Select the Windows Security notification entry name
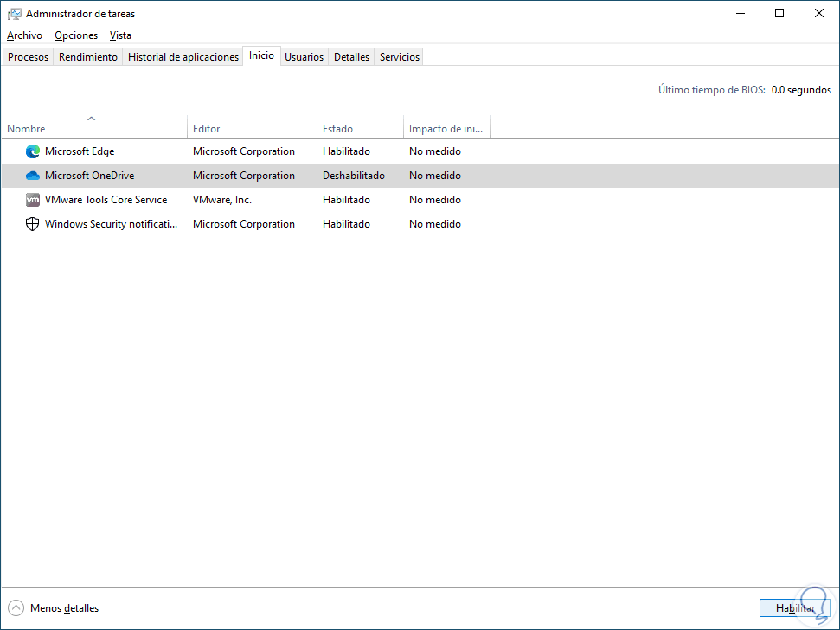 coord(111,224)
